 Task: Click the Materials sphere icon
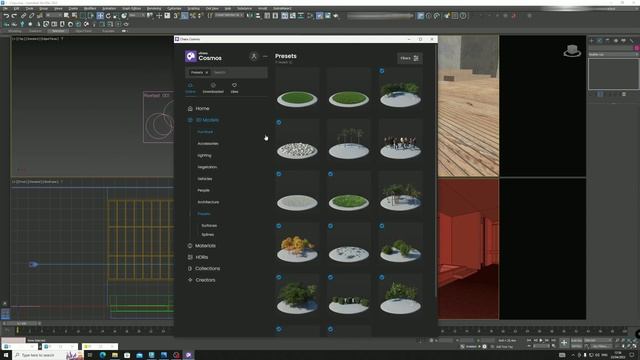click(190, 246)
